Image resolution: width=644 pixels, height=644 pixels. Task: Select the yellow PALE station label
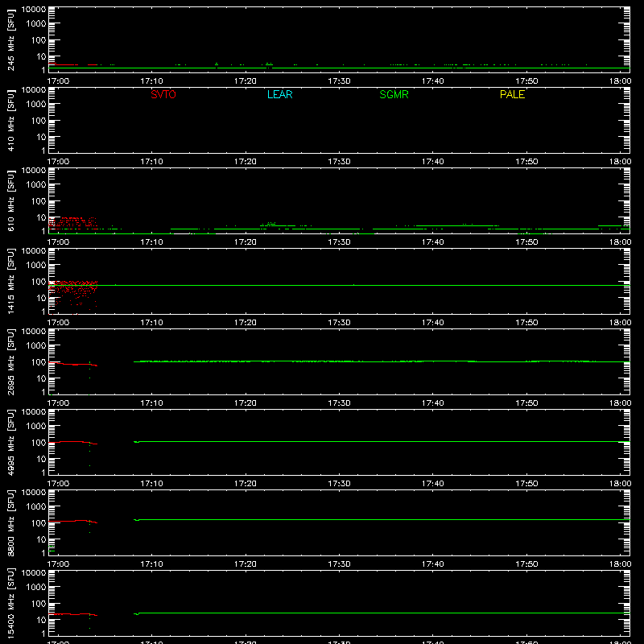[512, 94]
